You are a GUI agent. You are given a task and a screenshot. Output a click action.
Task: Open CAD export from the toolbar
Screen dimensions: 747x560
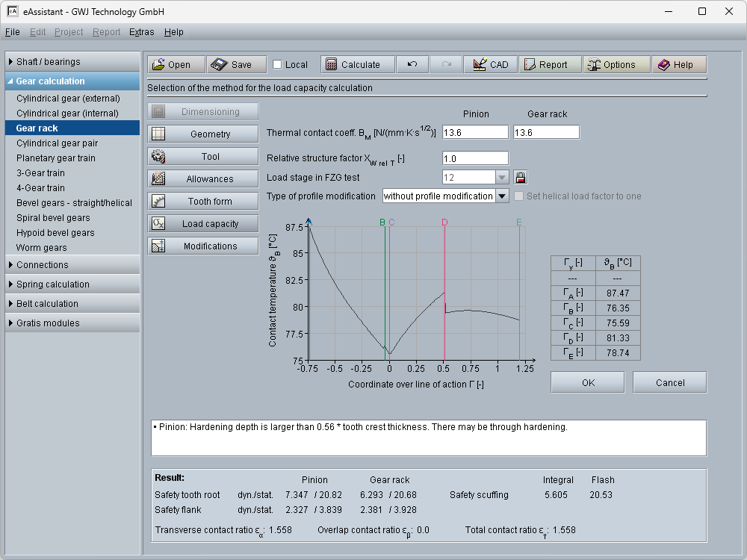pos(490,65)
